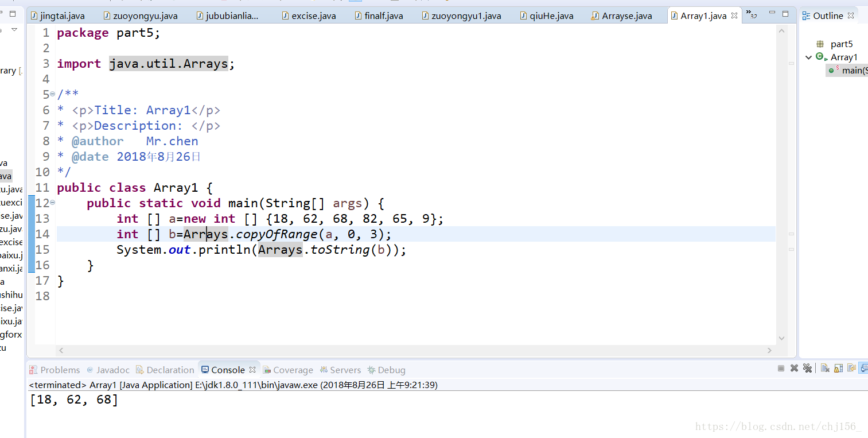868x438 pixels.
Task: Click the terminated Array1 launch description
Action: [233, 385]
